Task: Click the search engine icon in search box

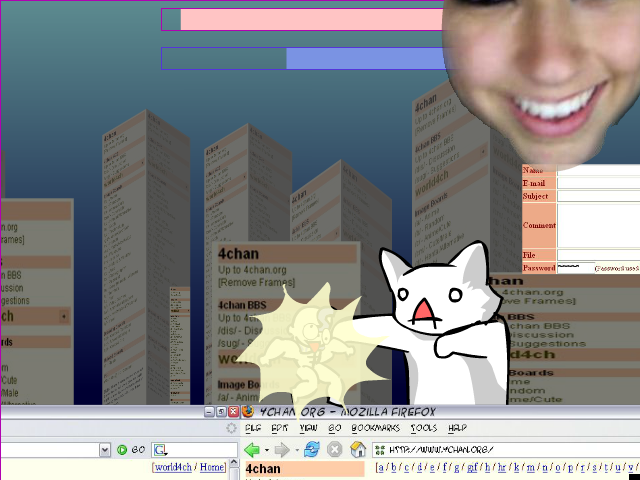Action: pyautogui.click(x=160, y=450)
